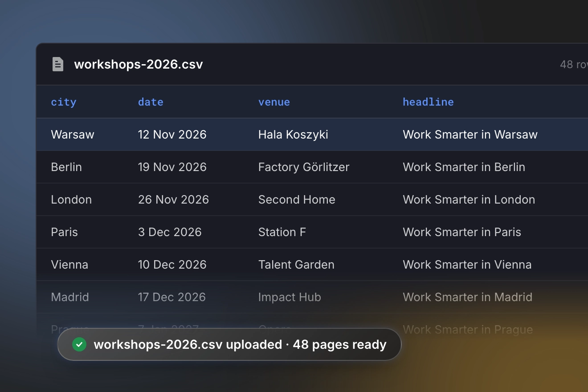Sort by the city column header

64,102
